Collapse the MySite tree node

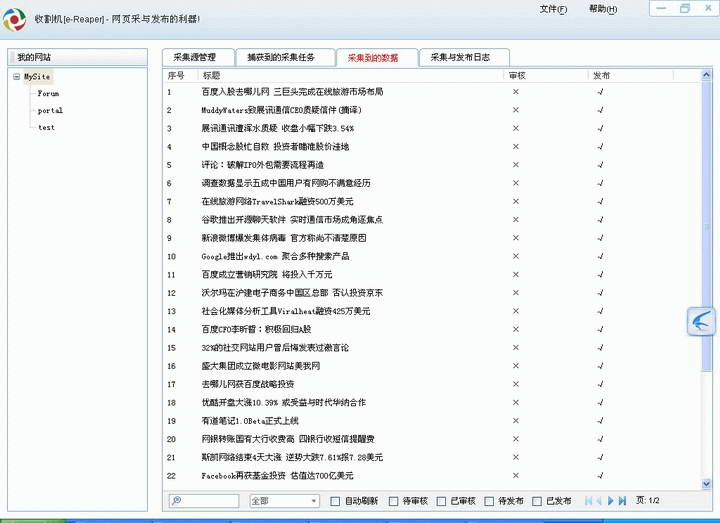17,77
